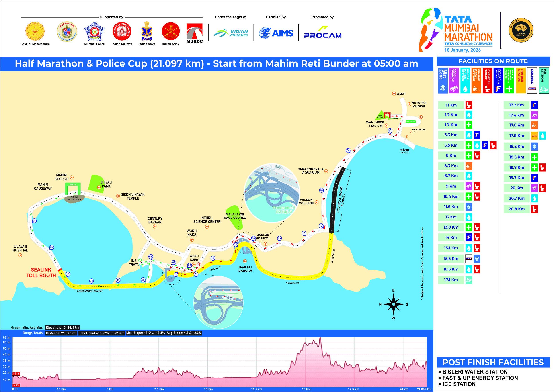Click the Snickers icon at 15.5 Km
The image size is (554, 392).
click(469, 259)
